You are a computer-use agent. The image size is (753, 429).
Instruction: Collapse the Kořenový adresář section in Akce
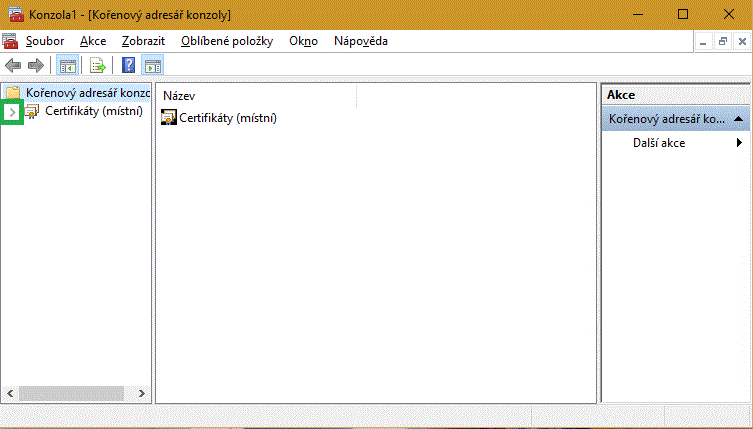(x=738, y=118)
